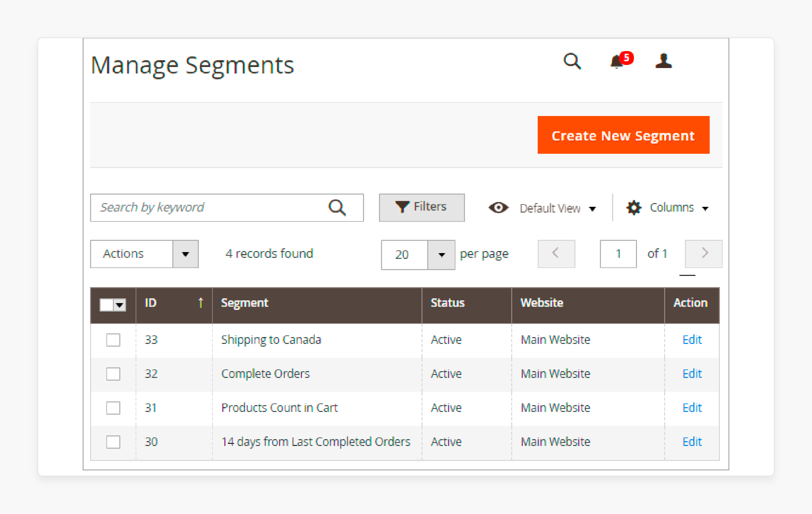This screenshot has height=514, width=812.
Task: Edit the Complete Orders segment
Action: coord(692,374)
